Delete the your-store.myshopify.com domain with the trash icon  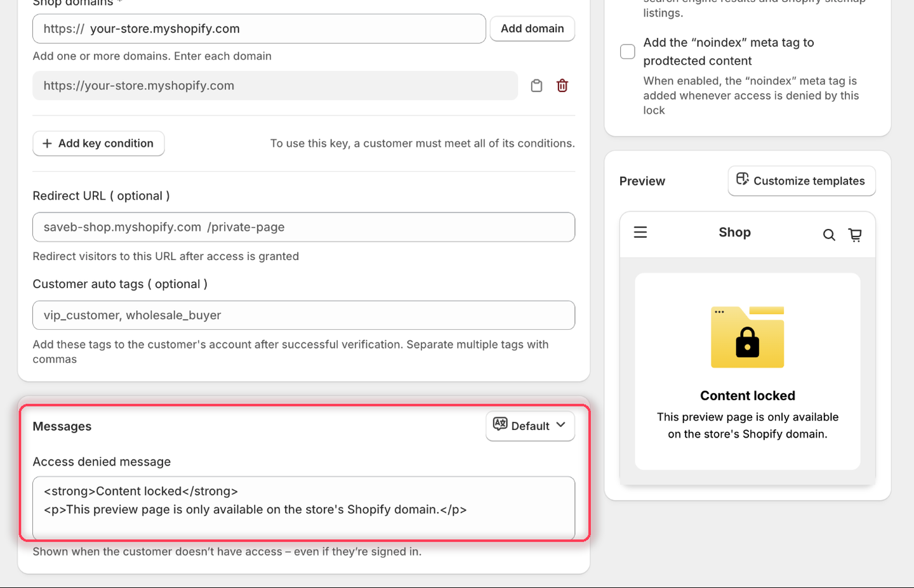coord(562,86)
